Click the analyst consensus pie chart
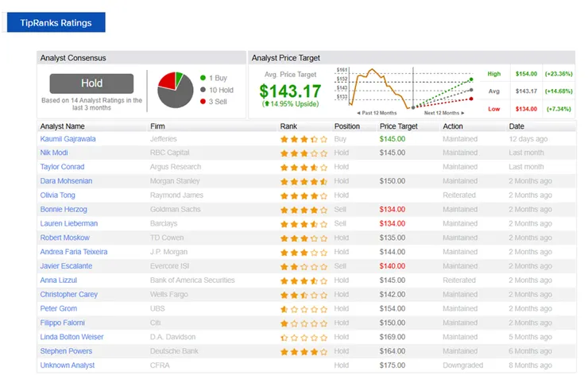This screenshot has height=383, width=588. click(175, 90)
